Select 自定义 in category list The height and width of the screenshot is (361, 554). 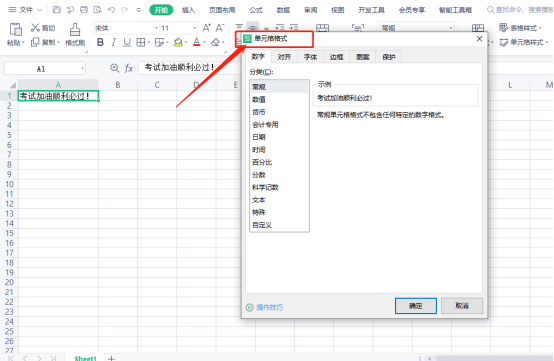279,225
